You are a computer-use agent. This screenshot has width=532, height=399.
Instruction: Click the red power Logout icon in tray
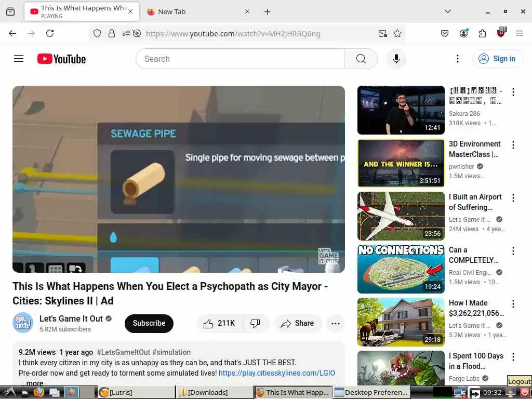[x=524, y=393]
